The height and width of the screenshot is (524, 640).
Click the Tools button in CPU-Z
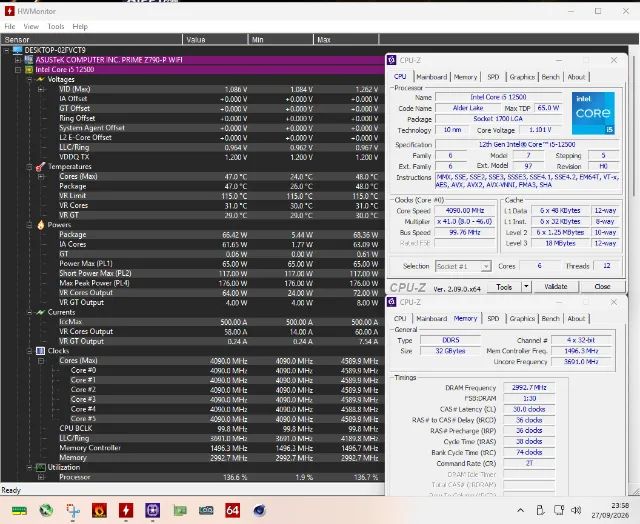click(x=504, y=286)
